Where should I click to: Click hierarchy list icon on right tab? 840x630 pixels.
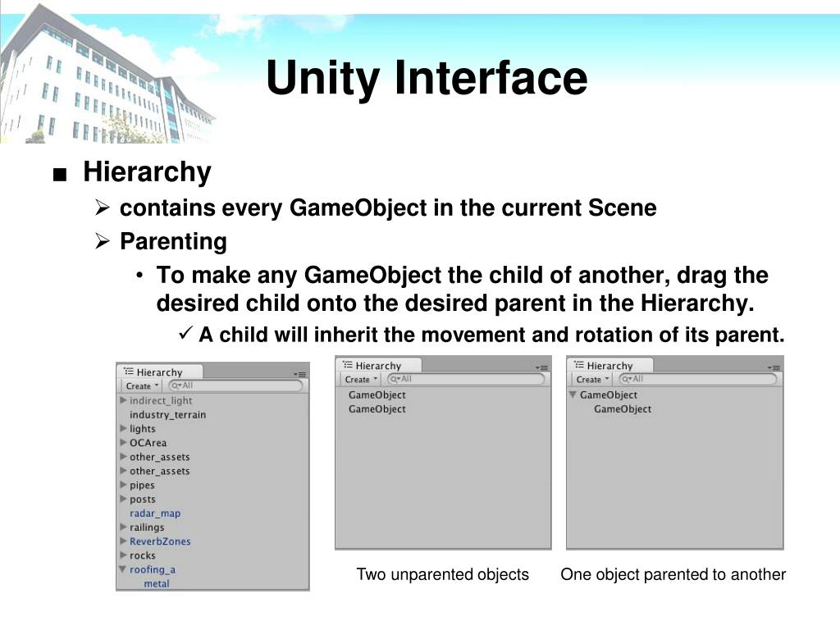coord(579,365)
